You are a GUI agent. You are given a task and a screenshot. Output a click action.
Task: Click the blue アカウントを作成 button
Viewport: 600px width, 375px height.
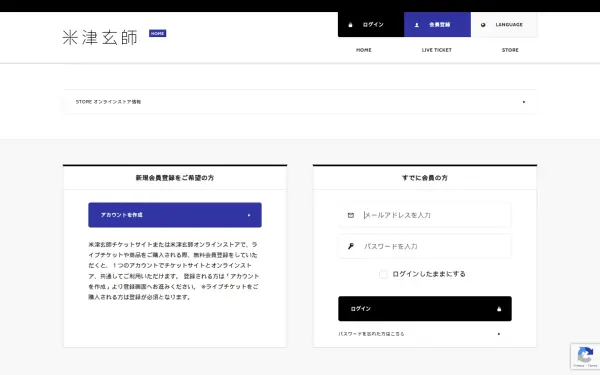tap(175, 215)
